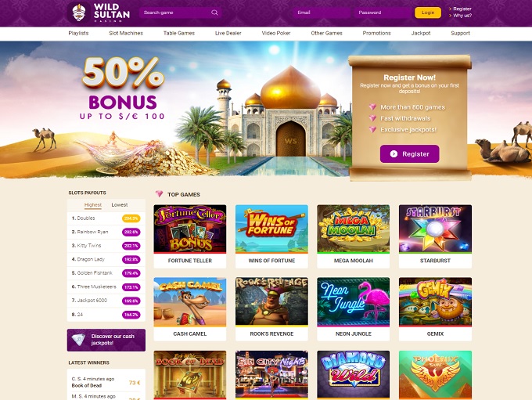This screenshot has width=532, height=400.
Task: Select Doubles in slots payouts list
Action: (x=106, y=218)
